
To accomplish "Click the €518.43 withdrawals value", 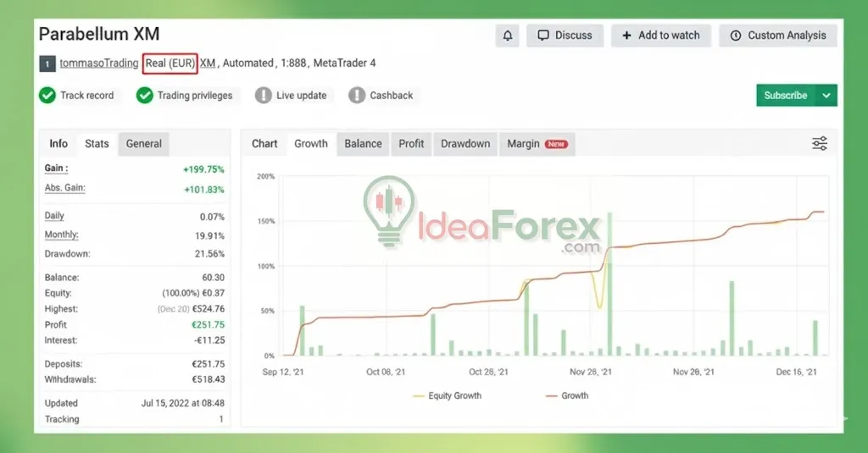I will tap(209, 379).
